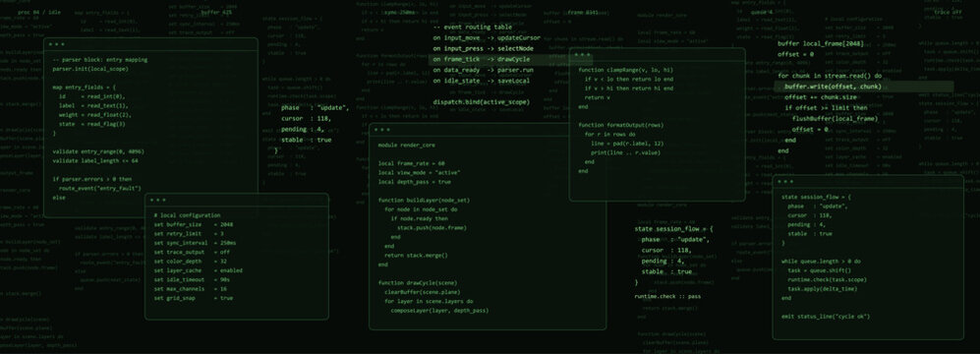Click "line = pad(r.label, 12)" in framed panel
The width and height of the screenshot is (980, 354).
tap(627, 144)
